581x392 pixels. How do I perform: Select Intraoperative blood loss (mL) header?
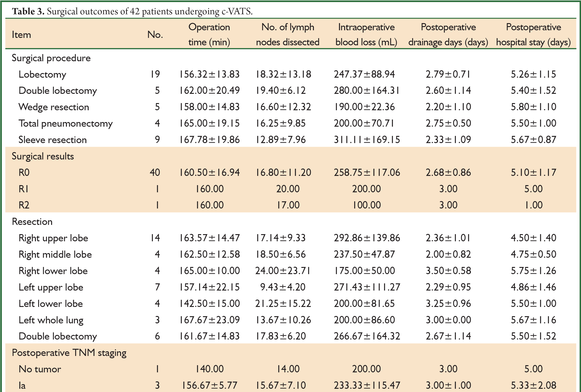pyautogui.click(x=366, y=34)
